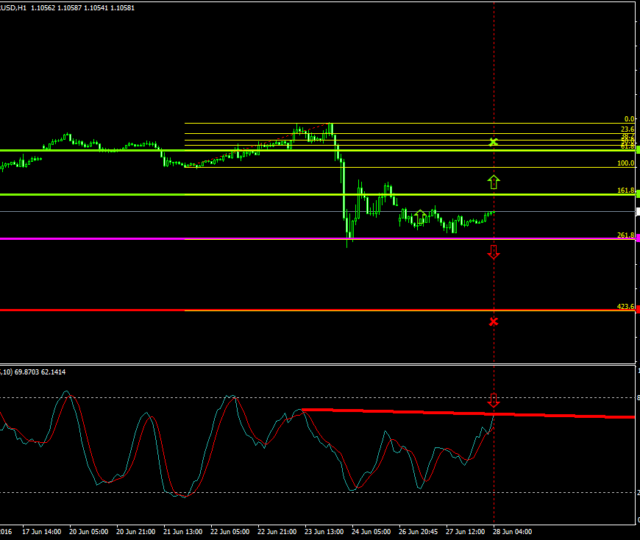This screenshot has height=540, width=640.
Task: Click the 161.8 Fibonacci level label
Action: click(x=626, y=190)
